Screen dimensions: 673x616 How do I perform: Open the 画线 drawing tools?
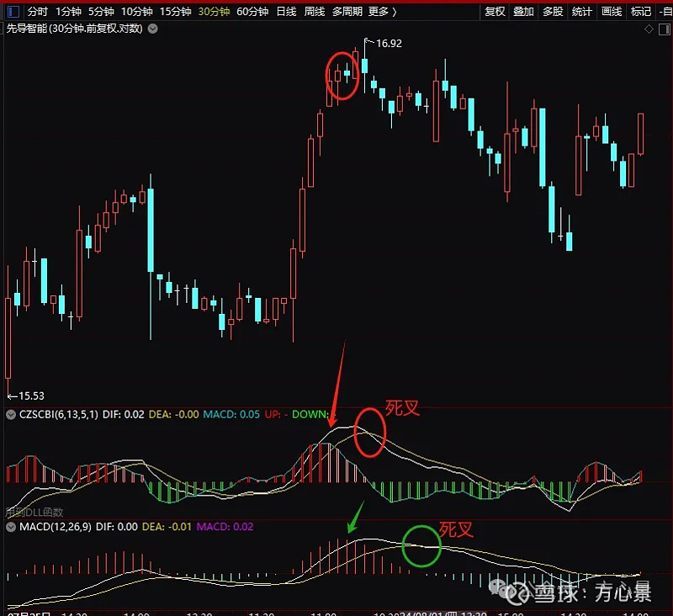611,12
